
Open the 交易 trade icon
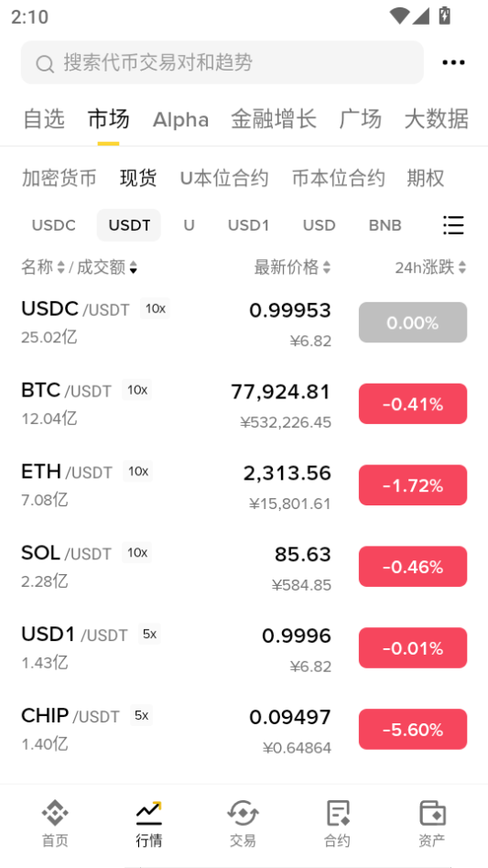[243, 813]
